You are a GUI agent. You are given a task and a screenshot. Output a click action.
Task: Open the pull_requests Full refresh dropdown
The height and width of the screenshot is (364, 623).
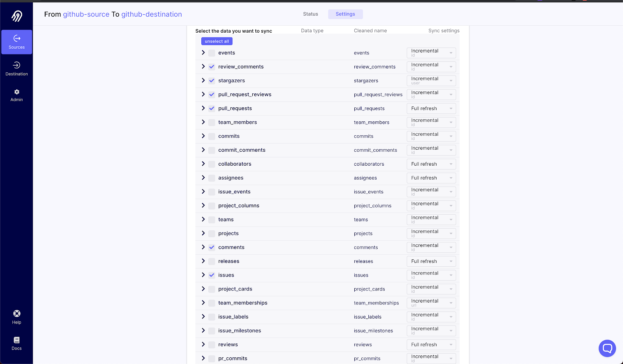[431, 108]
